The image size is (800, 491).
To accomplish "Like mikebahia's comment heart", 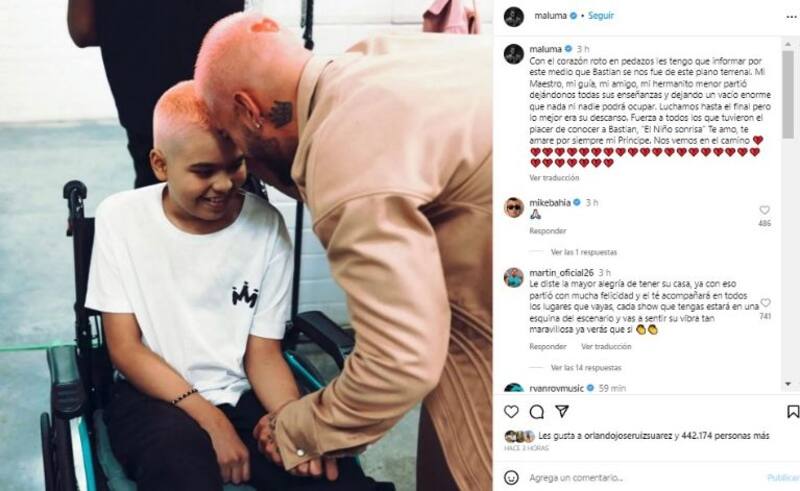I will click(x=764, y=210).
